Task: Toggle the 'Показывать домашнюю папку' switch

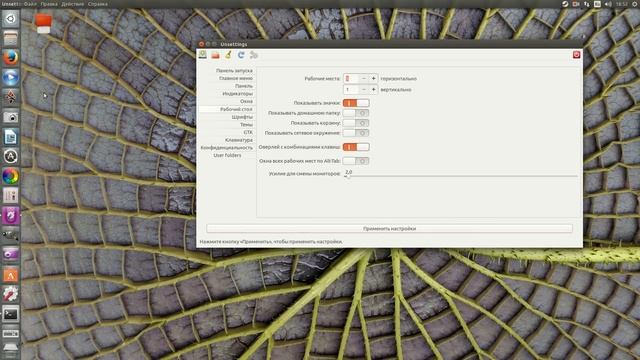Action: click(x=356, y=113)
